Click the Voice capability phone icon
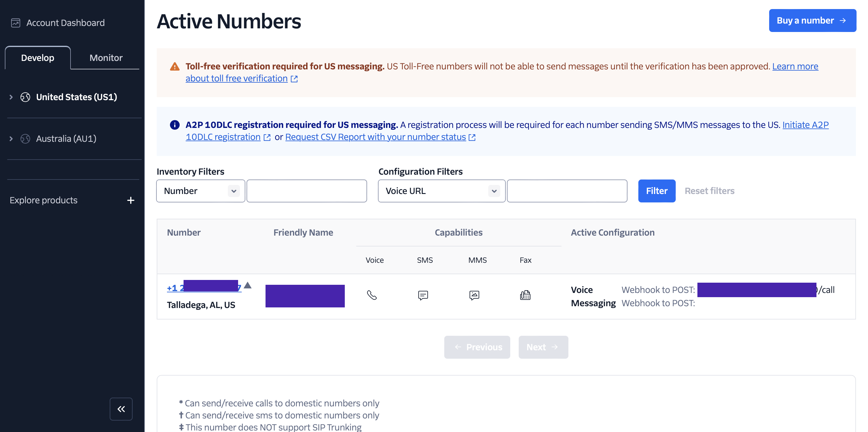868x432 pixels. coord(372,295)
